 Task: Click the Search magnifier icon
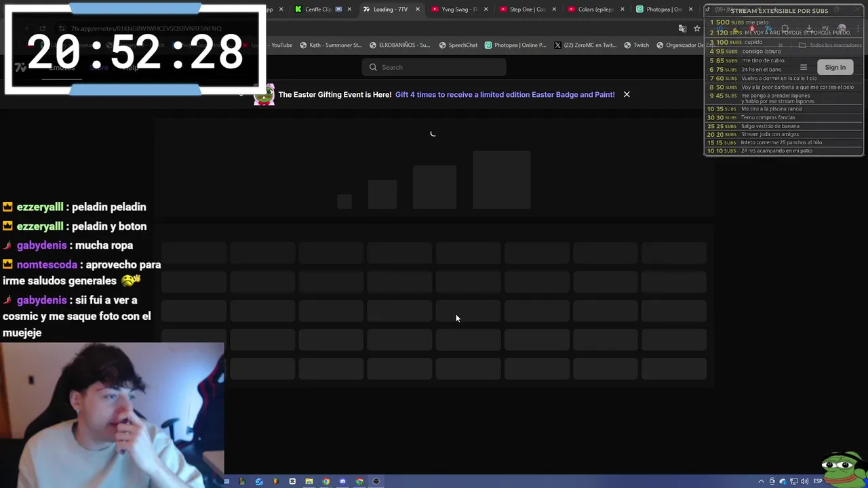[x=373, y=67]
